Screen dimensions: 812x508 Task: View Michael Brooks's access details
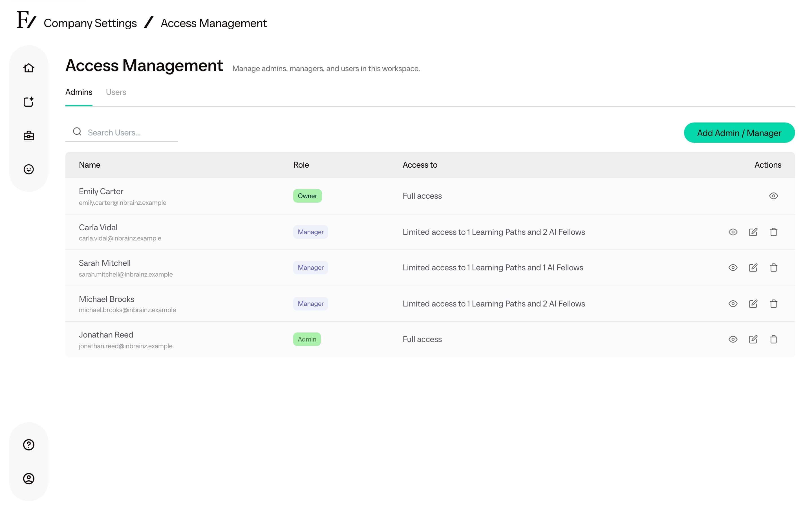pyautogui.click(x=733, y=304)
